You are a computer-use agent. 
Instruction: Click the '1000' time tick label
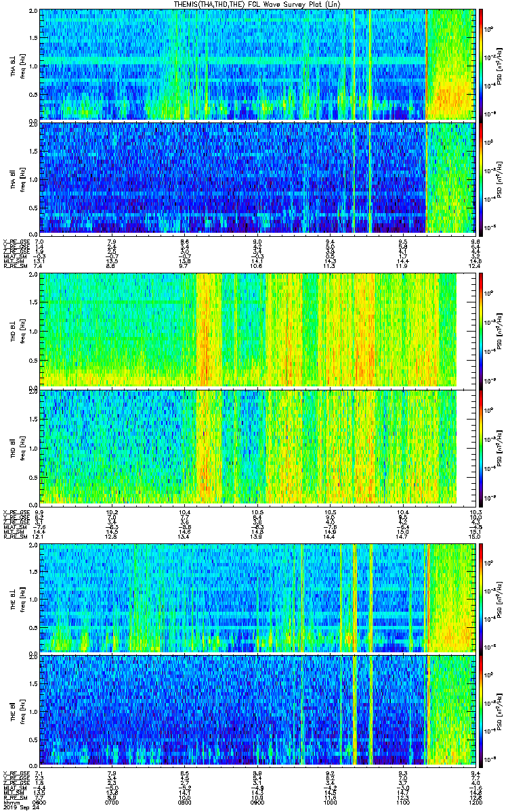tap(331, 802)
